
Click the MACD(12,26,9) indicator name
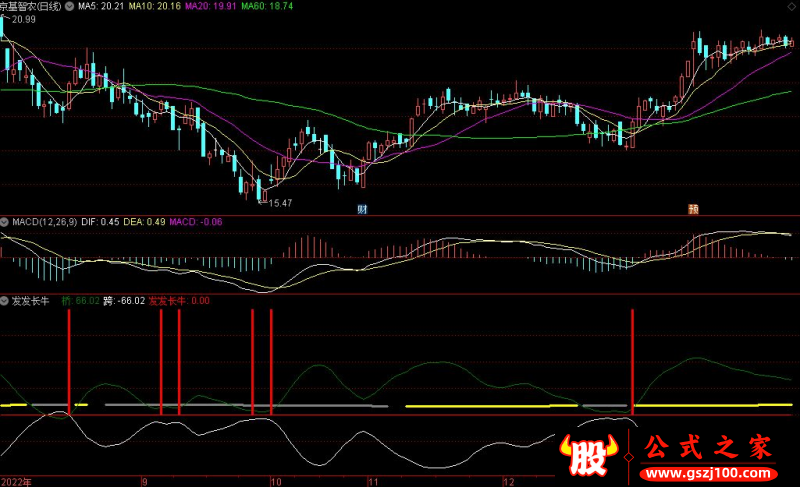pos(43,221)
